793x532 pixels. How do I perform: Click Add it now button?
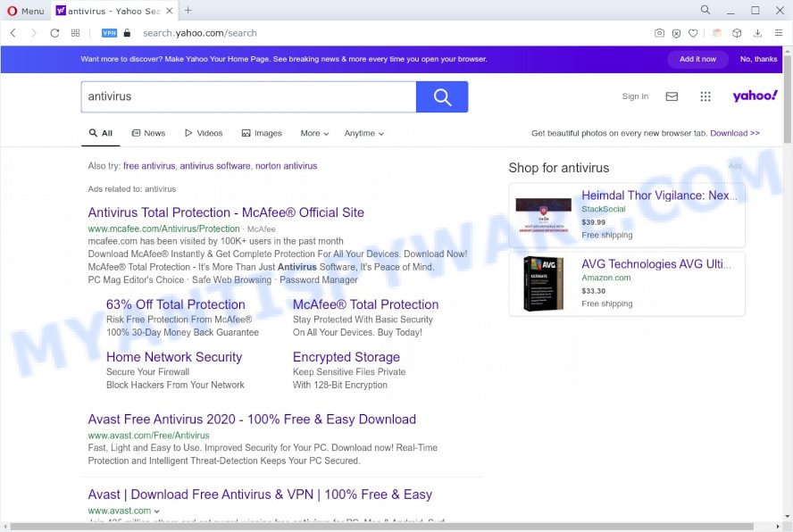(x=697, y=59)
